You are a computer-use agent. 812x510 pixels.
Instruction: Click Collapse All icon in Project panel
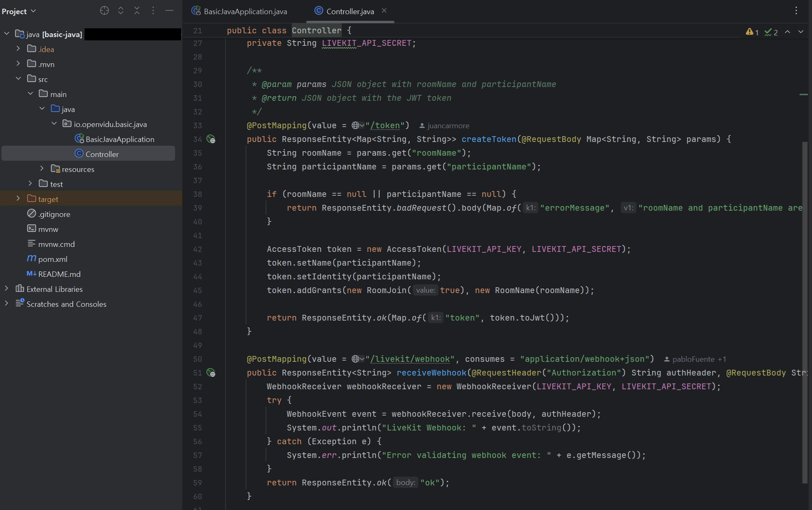pyautogui.click(x=137, y=11)
